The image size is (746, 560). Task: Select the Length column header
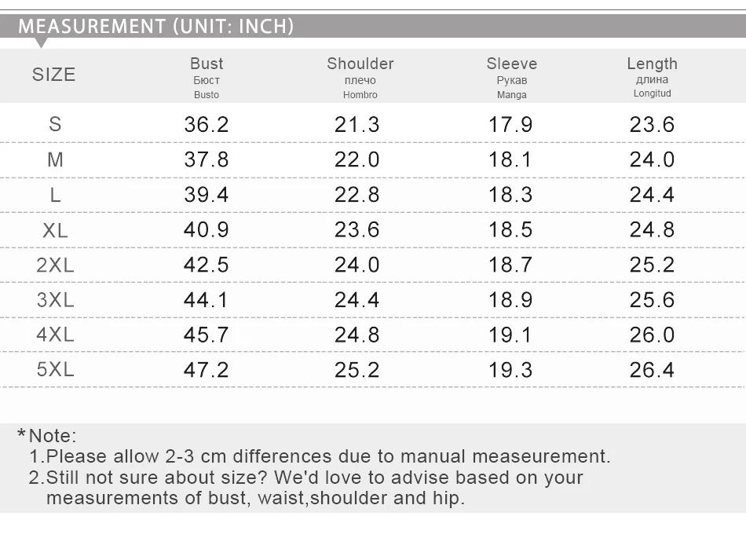tap(652, 77)
